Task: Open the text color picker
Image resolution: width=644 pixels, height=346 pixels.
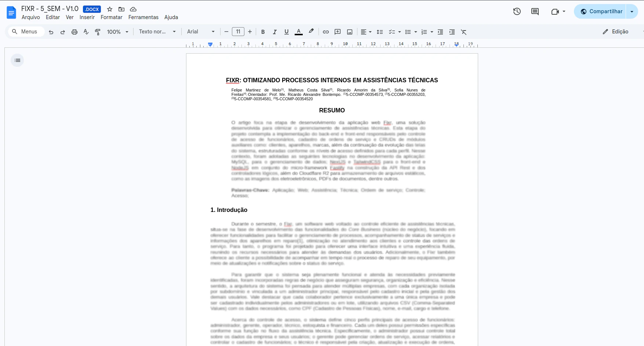Action: (299, 32)
